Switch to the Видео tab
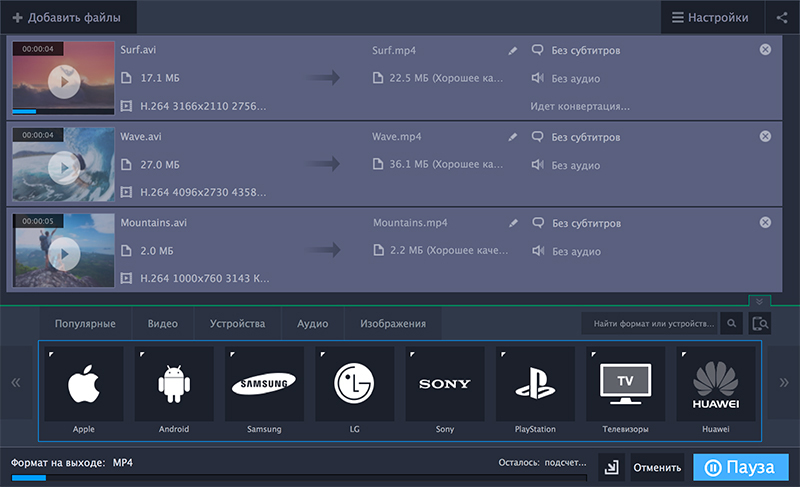 pyautogui.click(x=163, y=324)
